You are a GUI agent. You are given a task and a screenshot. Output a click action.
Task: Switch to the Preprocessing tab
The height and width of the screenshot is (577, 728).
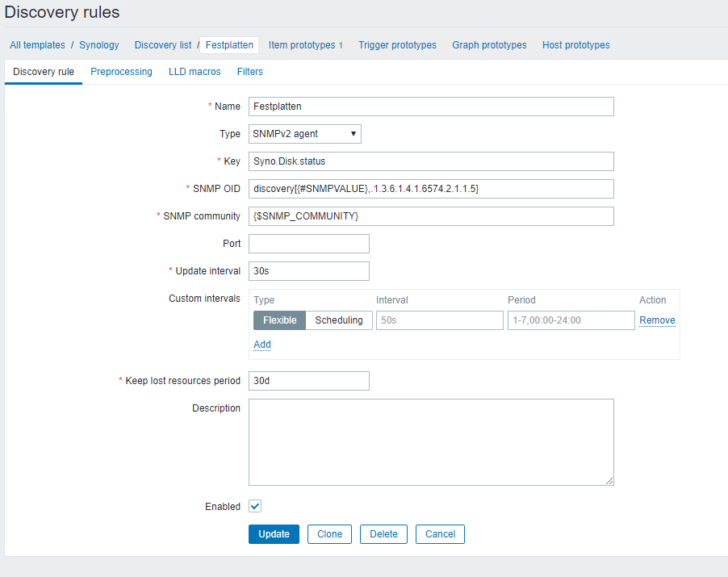click(x=121, y=72)
